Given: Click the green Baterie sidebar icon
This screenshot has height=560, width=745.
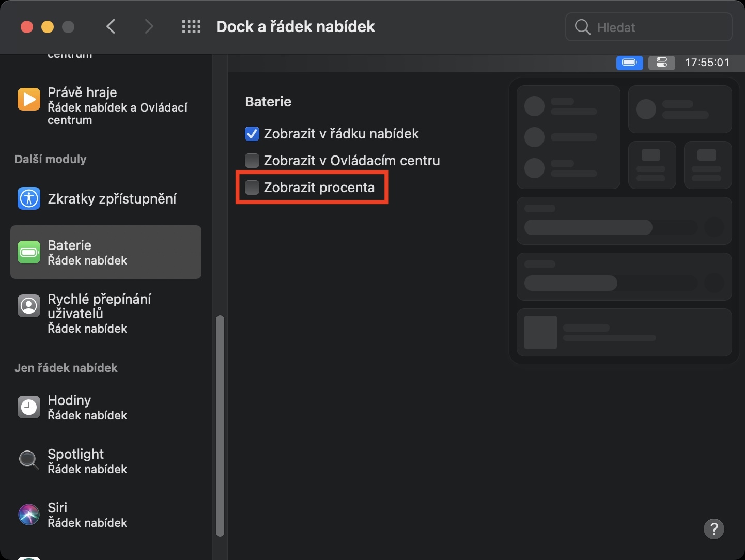Looking at the screenshot, I should coord(29,252).
